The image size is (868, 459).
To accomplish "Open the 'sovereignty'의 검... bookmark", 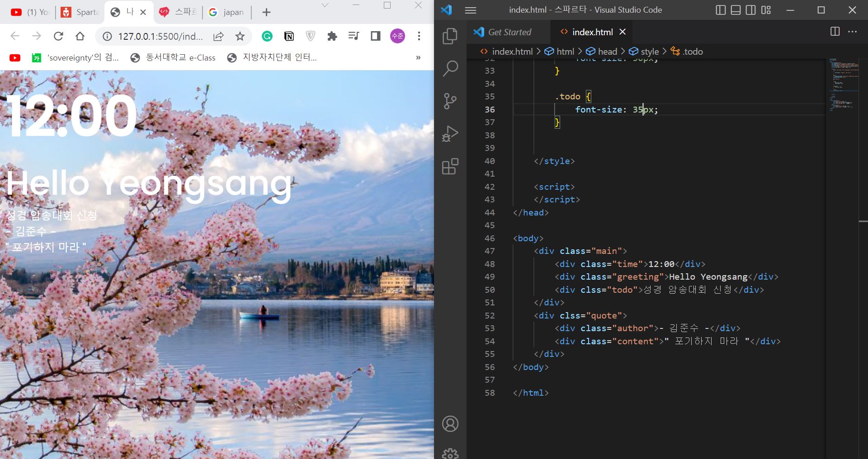I will click(x=75, y=58).
